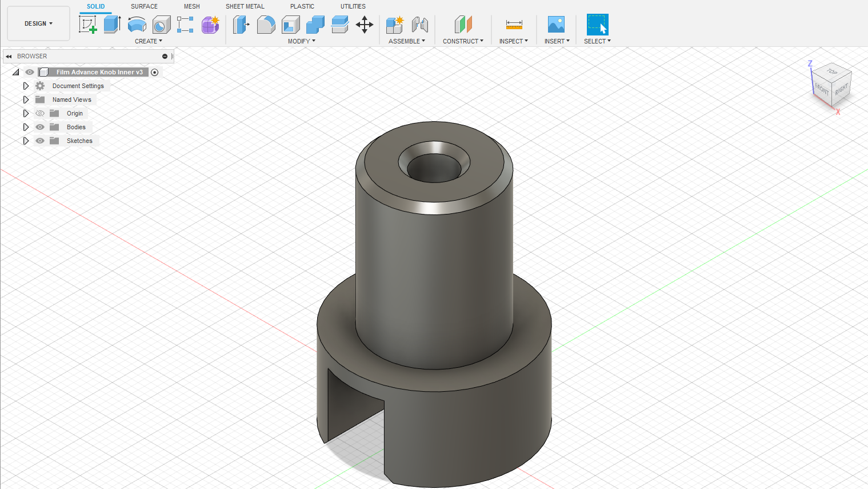The height and width of the screenshot is (489, 868).
Task: Open the MODIFY dropdown menu
Action: (302, 41)
